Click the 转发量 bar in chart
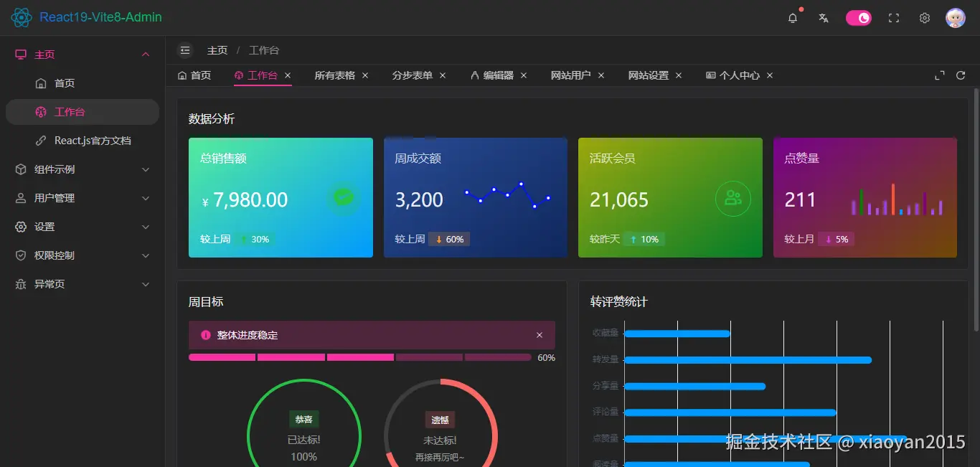This screenshot has height=467, width=980. point(748,360)
